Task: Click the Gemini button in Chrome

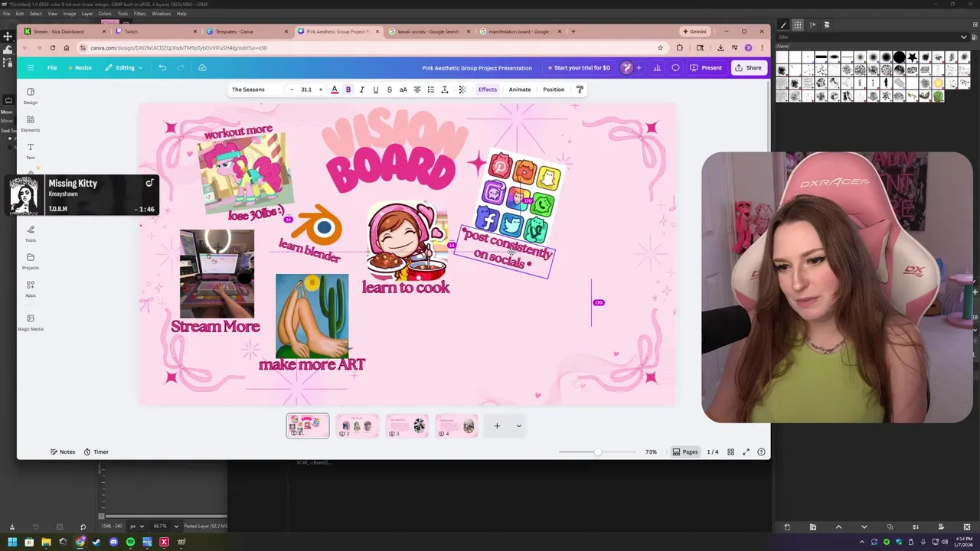Action: 694,31
